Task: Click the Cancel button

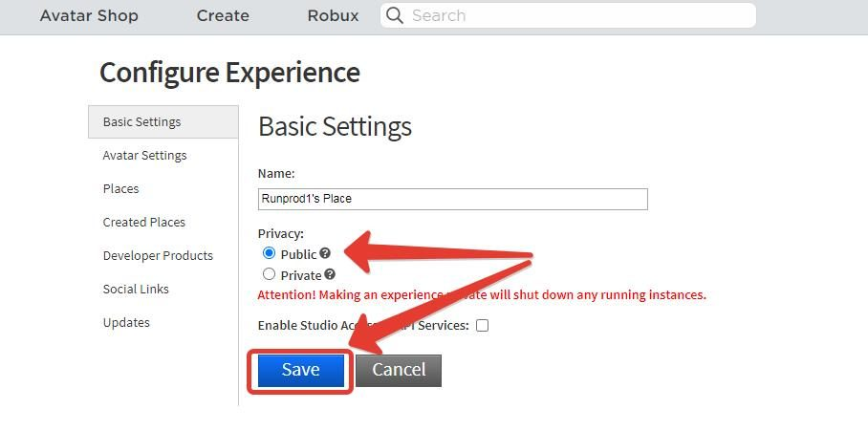Action: [x=399, y=370]
